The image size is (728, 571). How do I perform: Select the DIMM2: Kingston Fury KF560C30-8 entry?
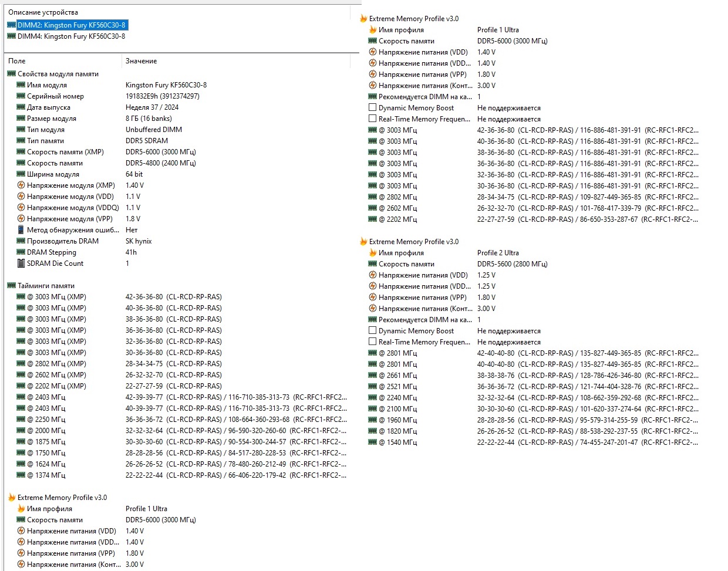72,25
